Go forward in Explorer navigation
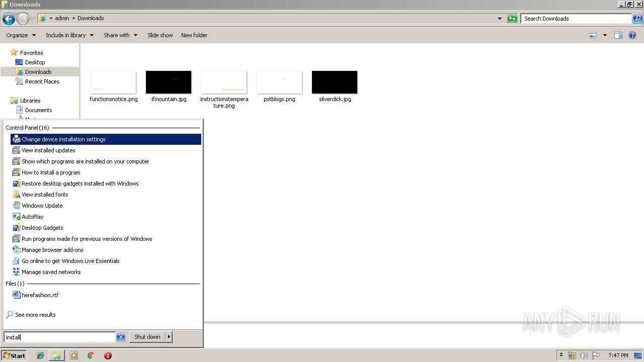 [23, 19]
